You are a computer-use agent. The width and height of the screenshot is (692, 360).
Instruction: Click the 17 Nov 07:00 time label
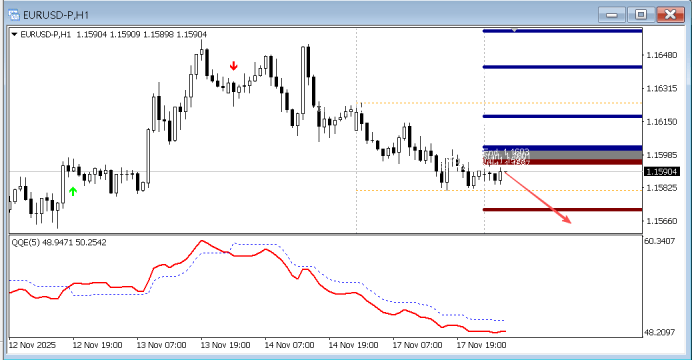417,345
